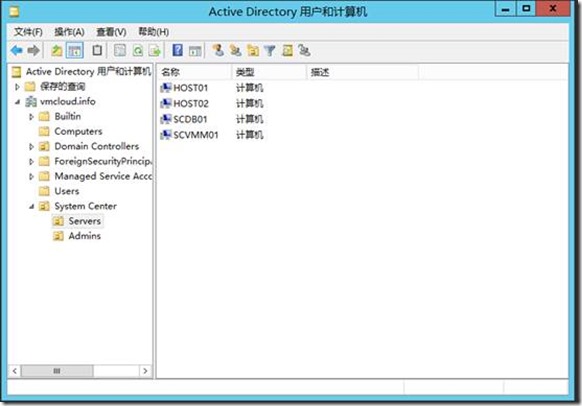Image resolution: width=582 pixels, height=406 pixels.
Task: Select the Users container
Action: [67, 191]
